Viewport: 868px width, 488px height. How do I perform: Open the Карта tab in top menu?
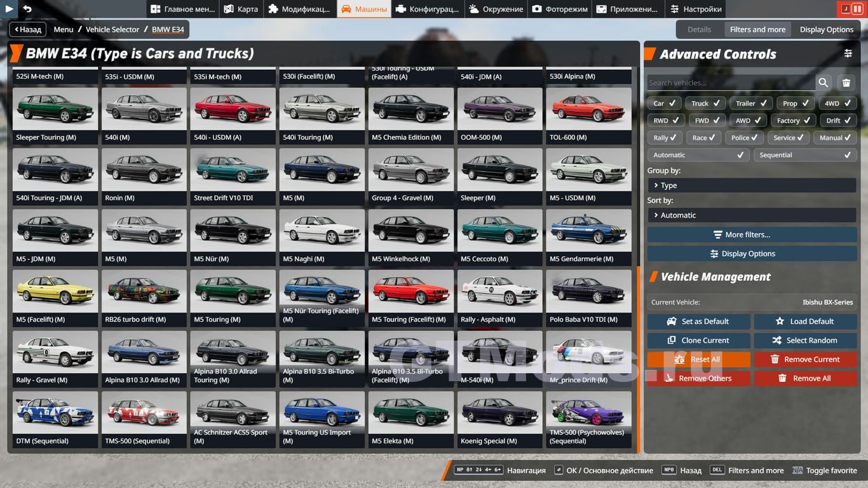pyautogui.click(x=241, y=9)
